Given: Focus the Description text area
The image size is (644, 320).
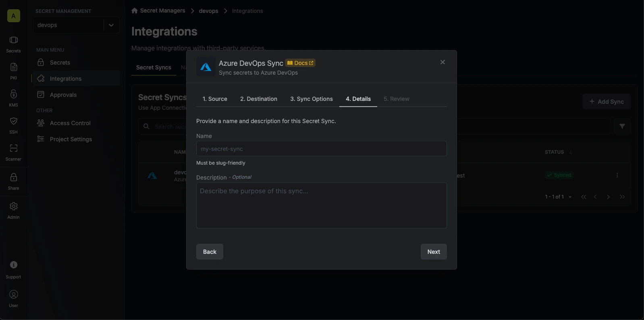Looking at the screenshot, I should (321, 205).
